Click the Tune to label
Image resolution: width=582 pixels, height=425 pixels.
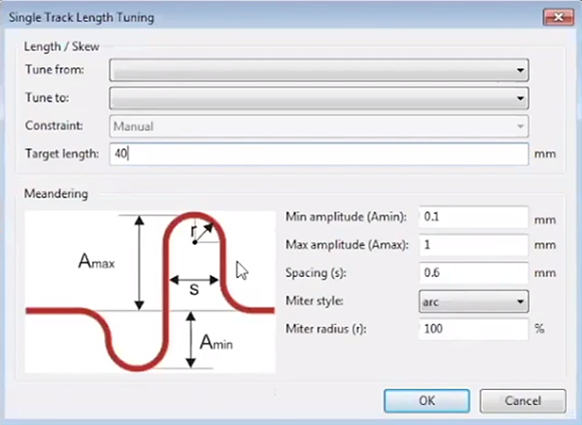(47, 98)
